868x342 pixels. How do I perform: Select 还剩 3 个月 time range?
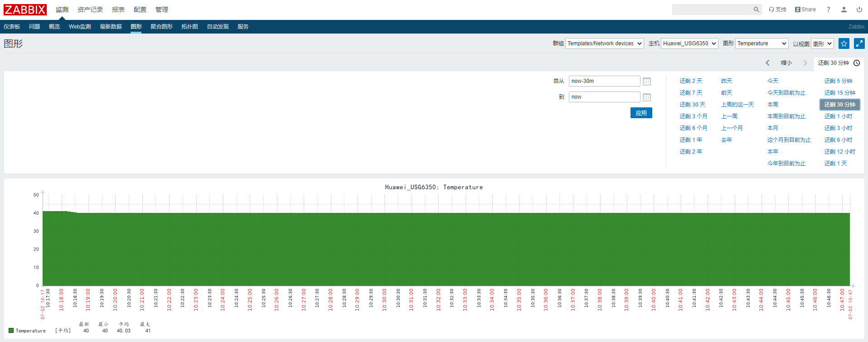[x=693, y=116]
